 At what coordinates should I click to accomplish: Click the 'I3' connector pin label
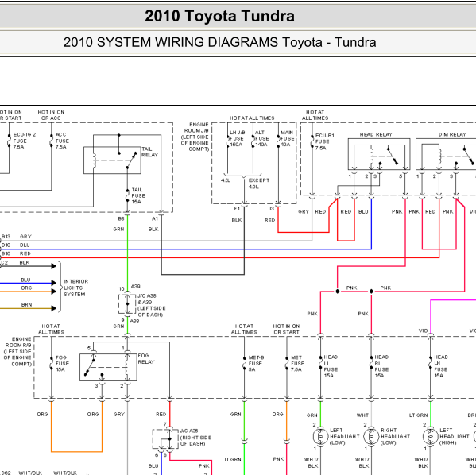click(x=272, y=209)
